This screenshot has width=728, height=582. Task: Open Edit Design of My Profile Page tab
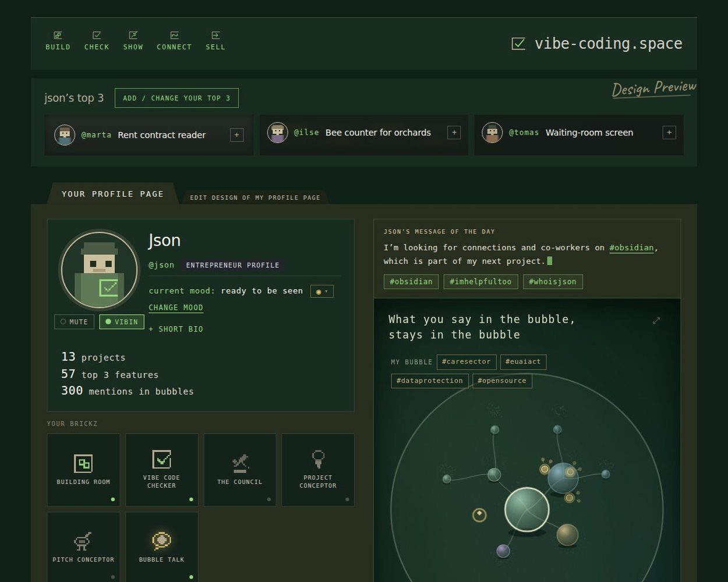tap(255, 197)
